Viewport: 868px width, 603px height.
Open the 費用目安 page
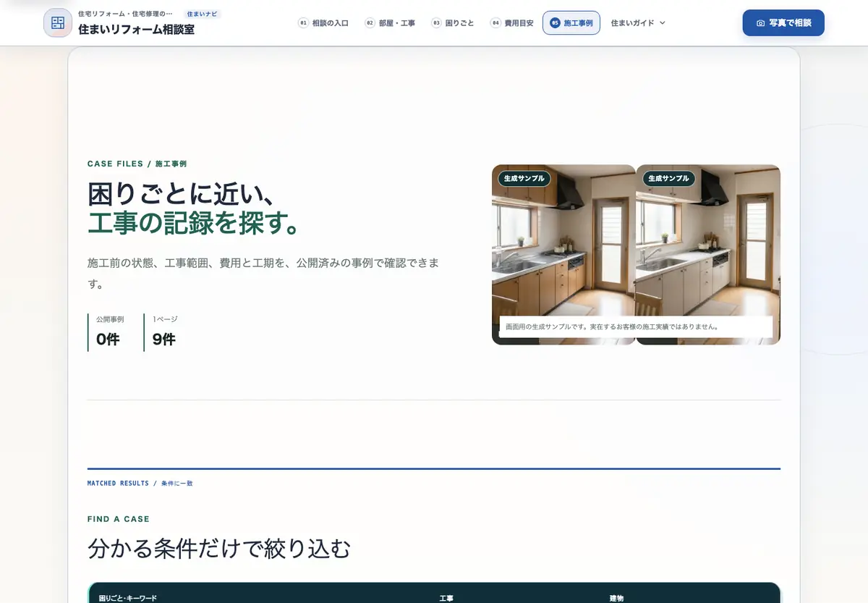tap(512, 23)
